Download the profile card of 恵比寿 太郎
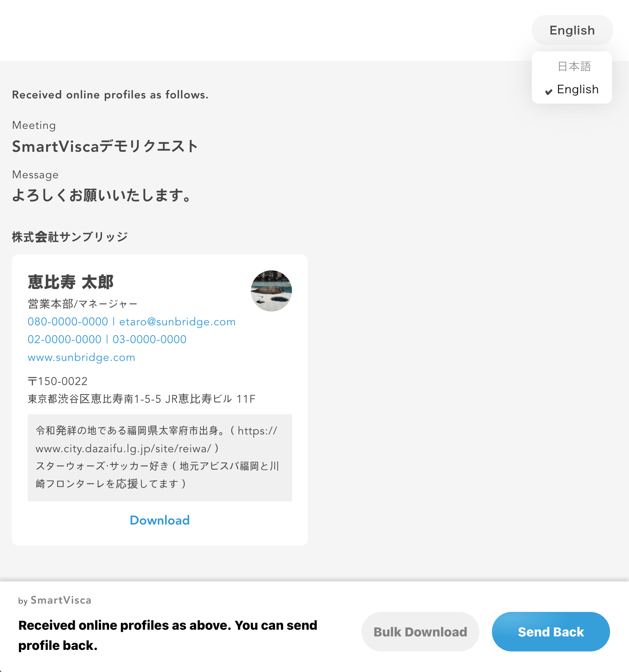The image size is (629, 672). [160, 520]
